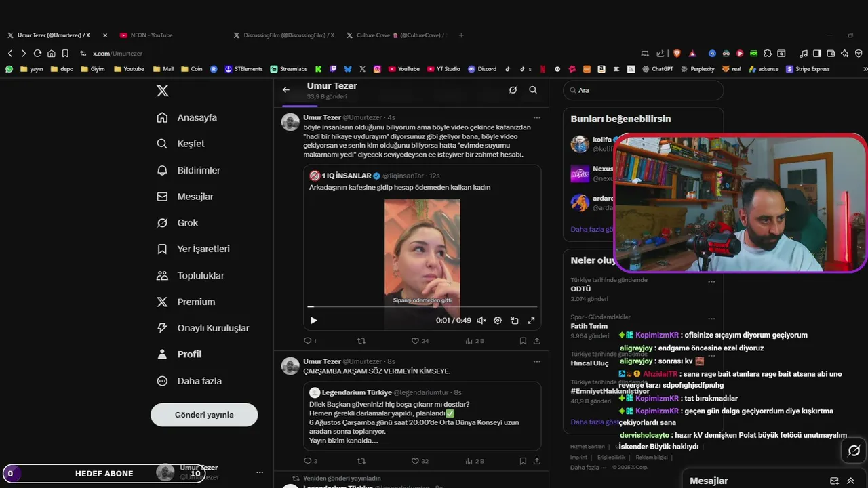Open Fatih Terim trending topic
The image size is (868, 488).
(x=589, y=326)
